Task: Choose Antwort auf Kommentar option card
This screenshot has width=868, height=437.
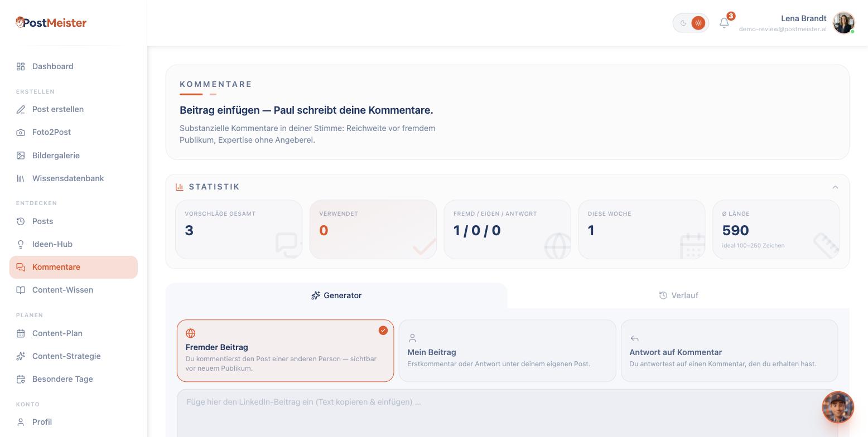Action: pyautogui.click(x=730, y=351)
